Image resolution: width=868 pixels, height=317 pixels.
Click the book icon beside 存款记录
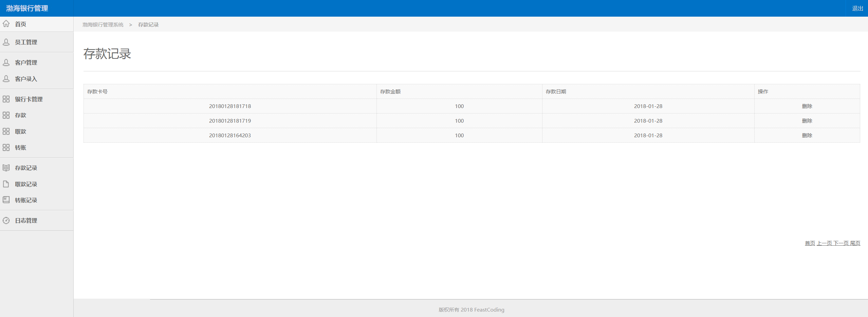click(6, 168)
